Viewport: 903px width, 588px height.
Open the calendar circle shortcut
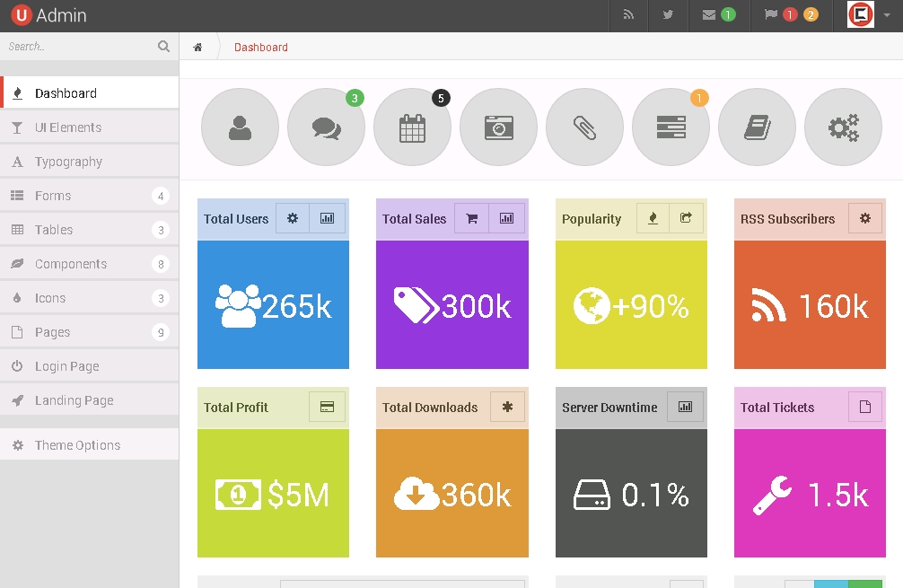point(412,127)
